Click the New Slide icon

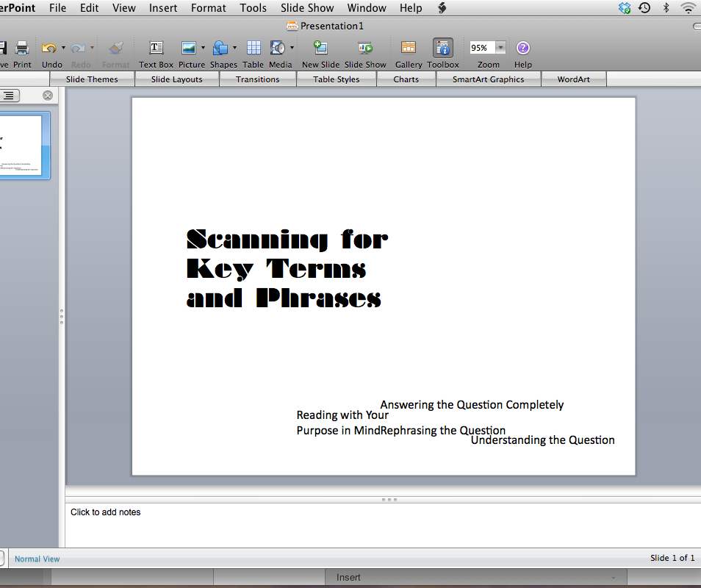point(320,49)
